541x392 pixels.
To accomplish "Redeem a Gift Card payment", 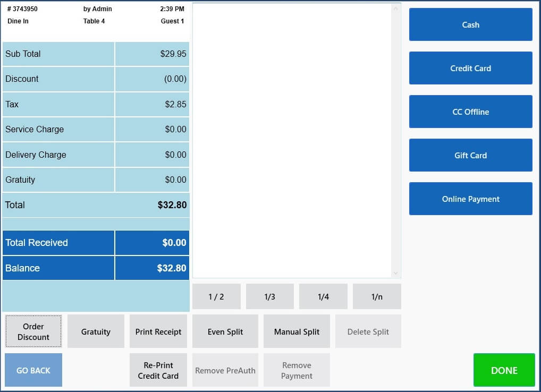I will pos(470,155).
